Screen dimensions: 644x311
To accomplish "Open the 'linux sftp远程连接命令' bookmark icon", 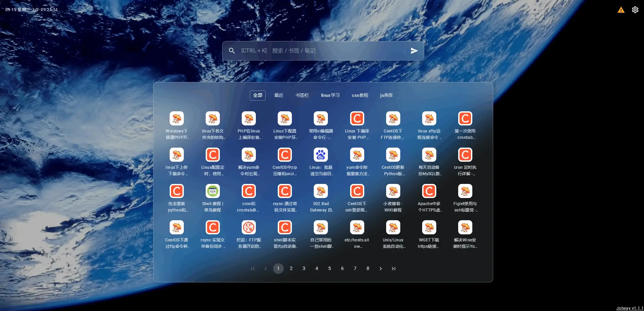I will [429, 118].
